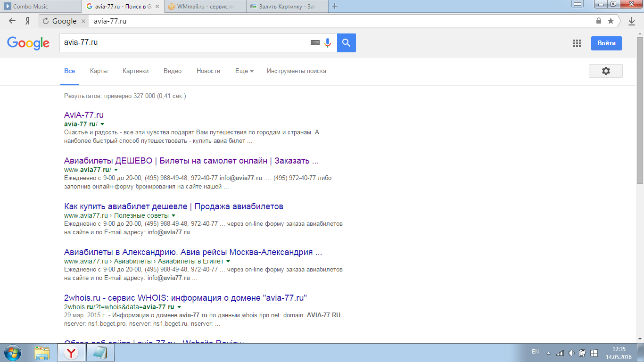Open the 2whois.ru WHOIS result link

[x=186, y=298]
